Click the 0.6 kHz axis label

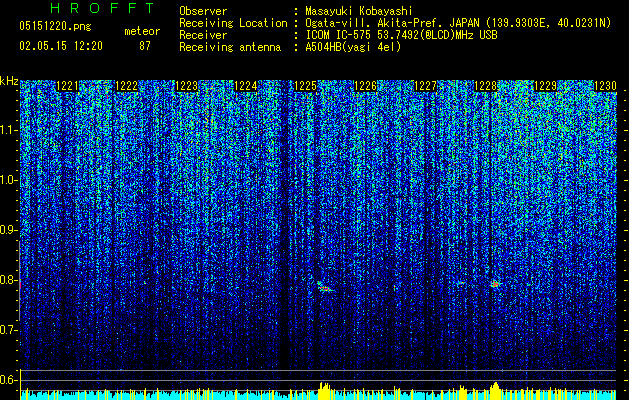tap(9, 380)
